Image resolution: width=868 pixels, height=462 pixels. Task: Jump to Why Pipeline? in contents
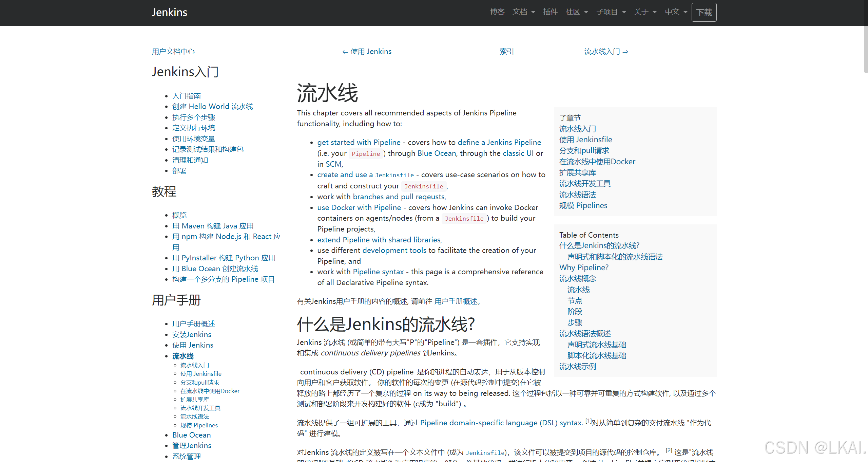click(584, 268)
